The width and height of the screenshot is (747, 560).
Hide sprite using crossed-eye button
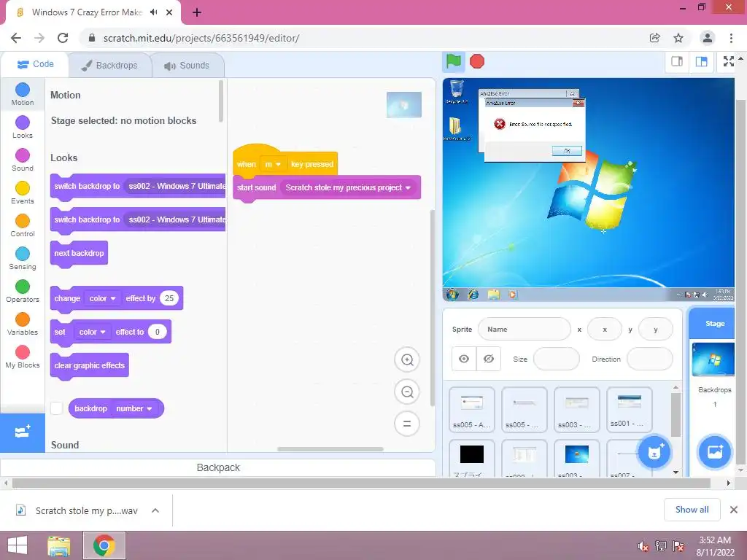click(x=489, y=359)
